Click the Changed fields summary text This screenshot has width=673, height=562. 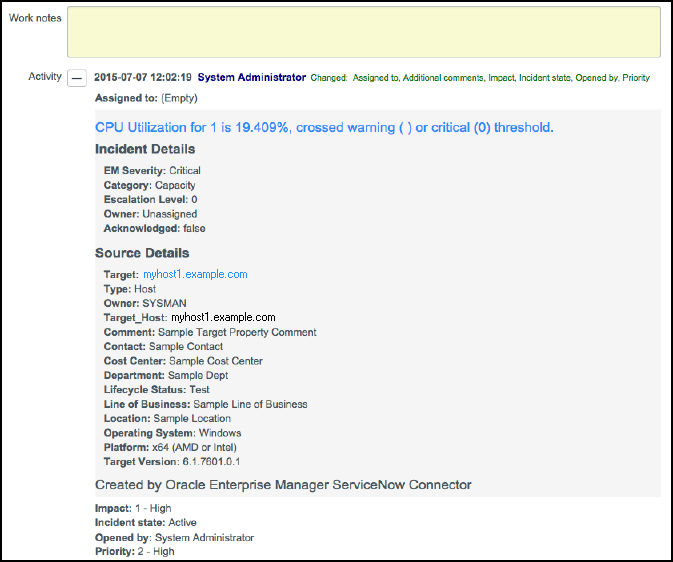tap(480, 78)
